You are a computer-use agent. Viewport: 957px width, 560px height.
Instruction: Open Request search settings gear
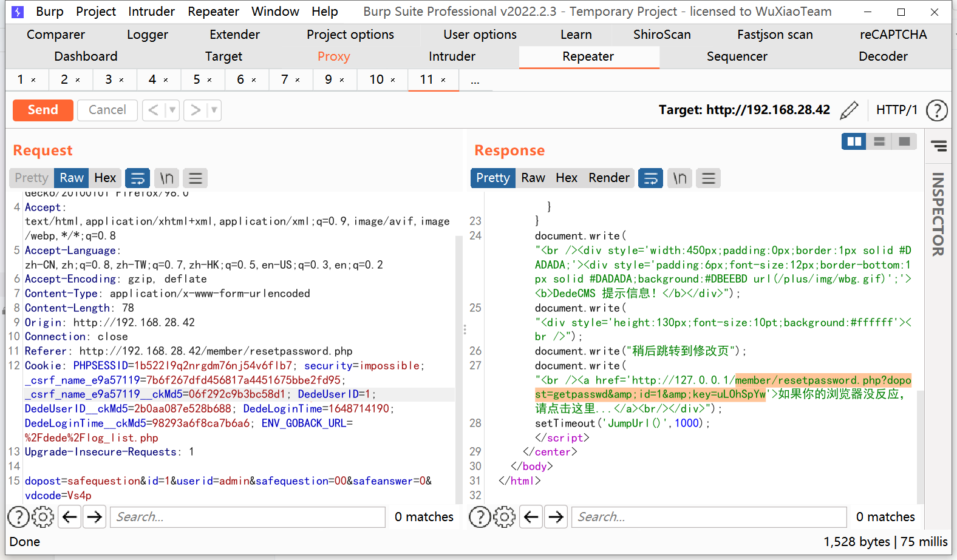43,517
